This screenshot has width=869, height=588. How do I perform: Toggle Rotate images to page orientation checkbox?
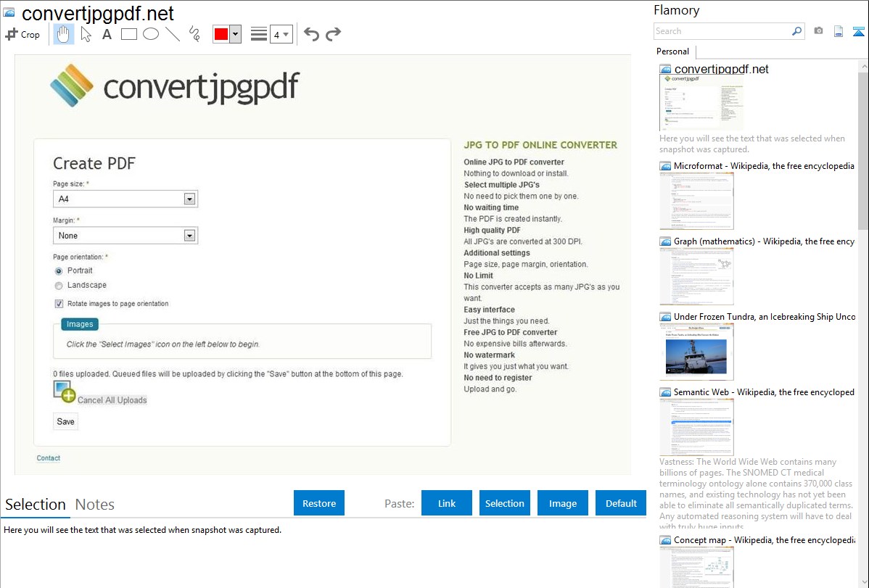59,304
